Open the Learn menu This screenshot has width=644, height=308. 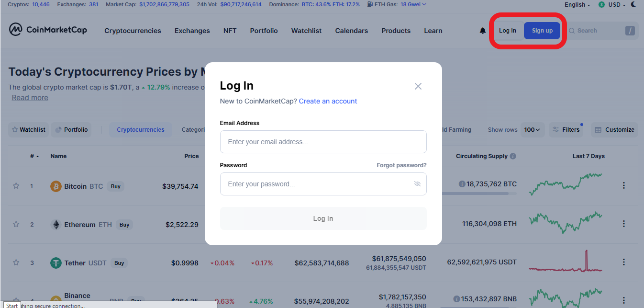click(433, 31)
